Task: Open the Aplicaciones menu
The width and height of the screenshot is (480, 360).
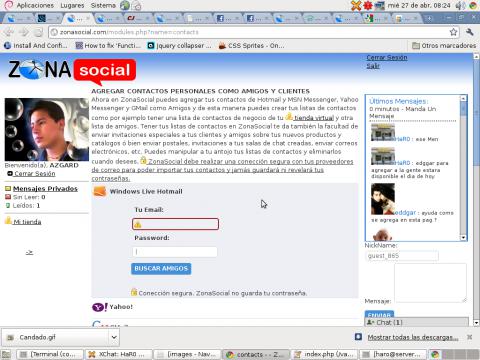Action: 35,5
